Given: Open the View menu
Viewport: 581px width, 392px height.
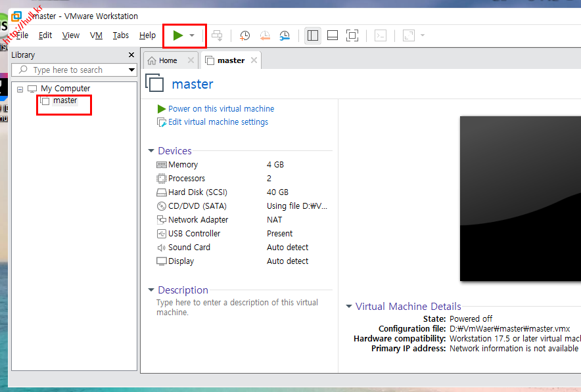Looking at the screenshot, I should click(71, 35).
